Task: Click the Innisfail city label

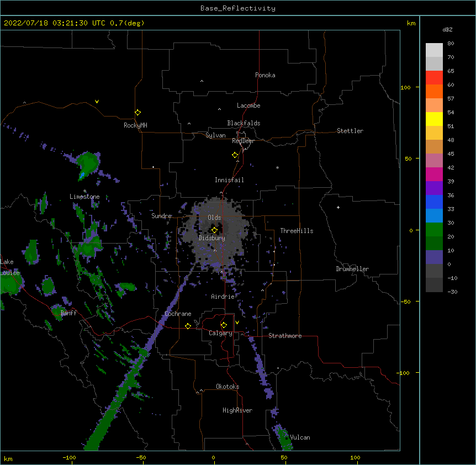Action: pyautogui.click(x=229, y=180)
